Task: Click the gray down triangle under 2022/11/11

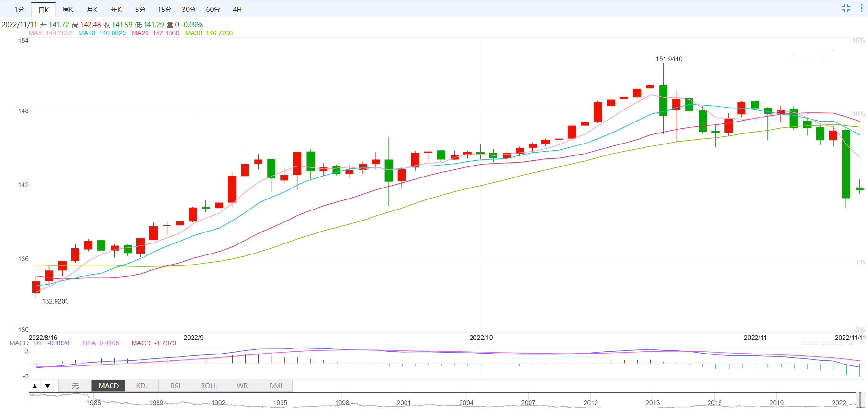Action: coord(862,343)
